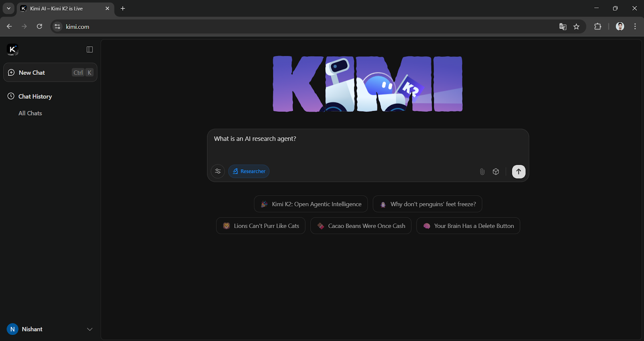Screen dimensions: 644x341
Task: Go forward in browser history
Action: point(24,27)
